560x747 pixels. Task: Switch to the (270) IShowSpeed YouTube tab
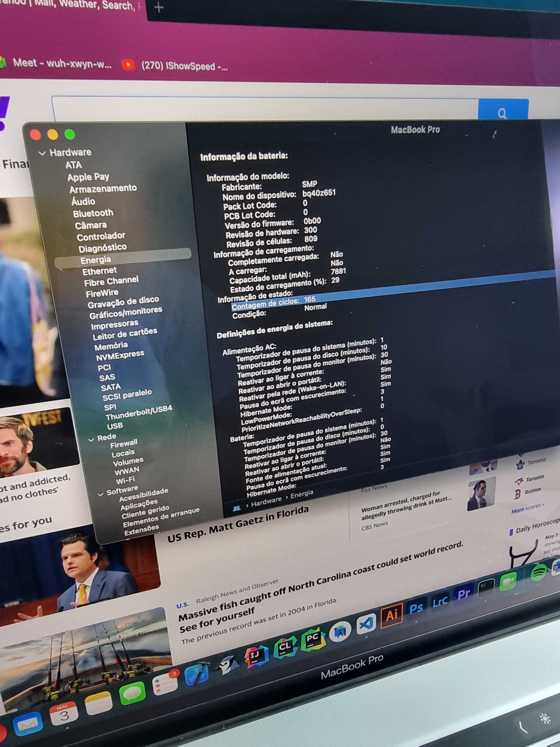point(175,66)
